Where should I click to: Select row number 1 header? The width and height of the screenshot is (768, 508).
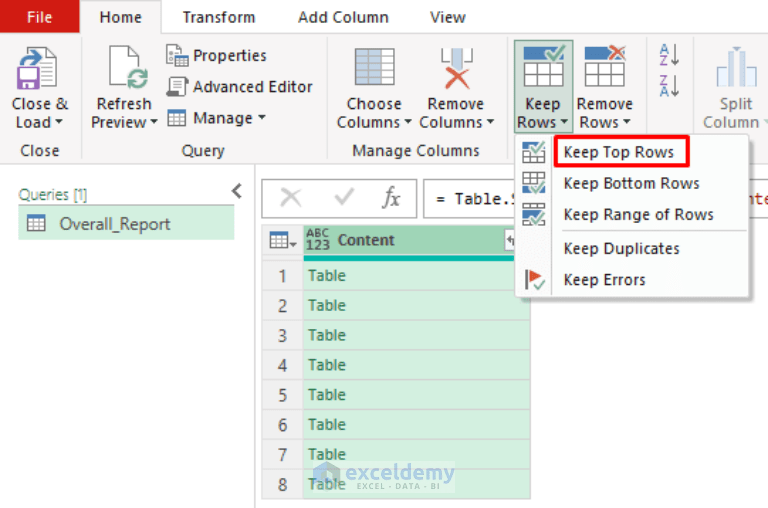click(283, 276)
